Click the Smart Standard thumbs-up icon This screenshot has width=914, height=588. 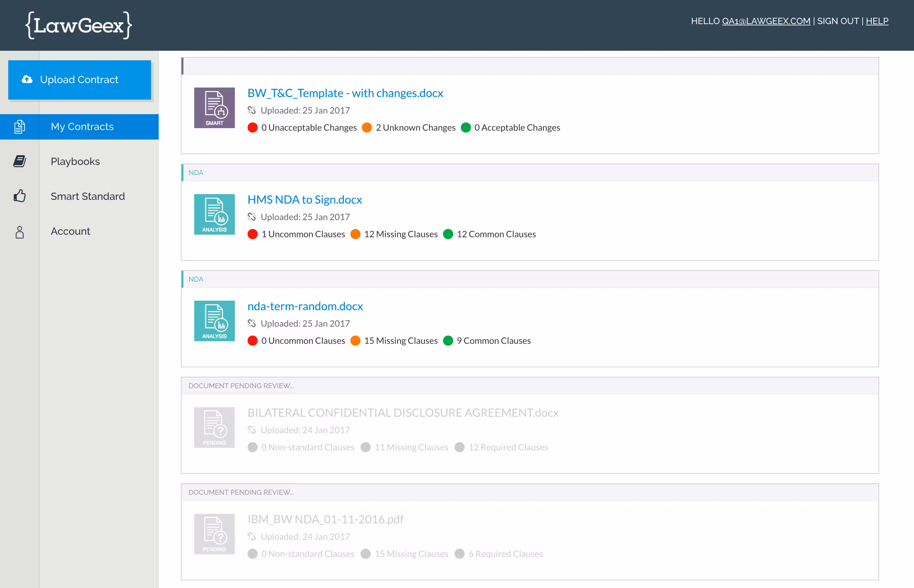19,196
